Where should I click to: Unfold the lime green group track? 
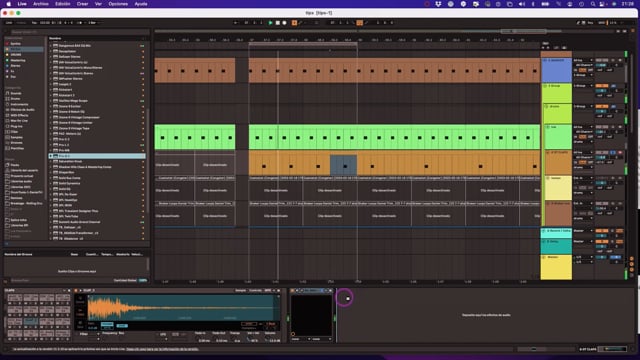(545, 86)
